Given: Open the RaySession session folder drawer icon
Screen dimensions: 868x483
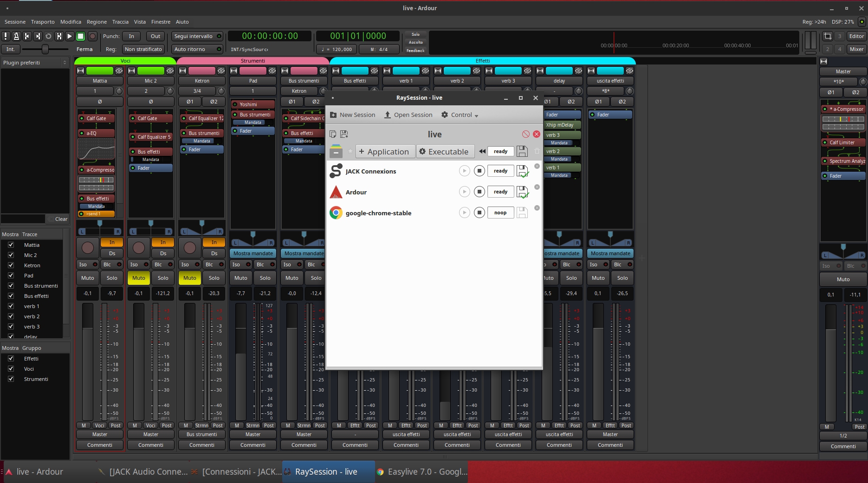Looking at the screenshot, I should coord(336,151).
